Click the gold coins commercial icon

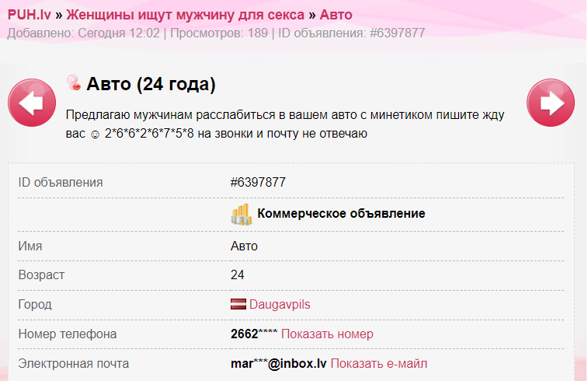coord(242,214)
